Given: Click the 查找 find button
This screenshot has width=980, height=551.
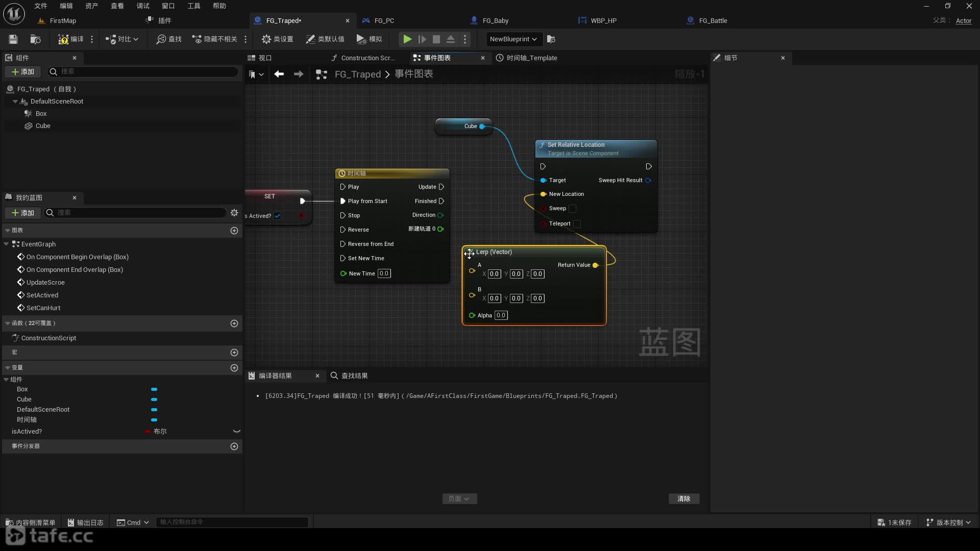Looking at the screenshot, I should click(169, 39).
